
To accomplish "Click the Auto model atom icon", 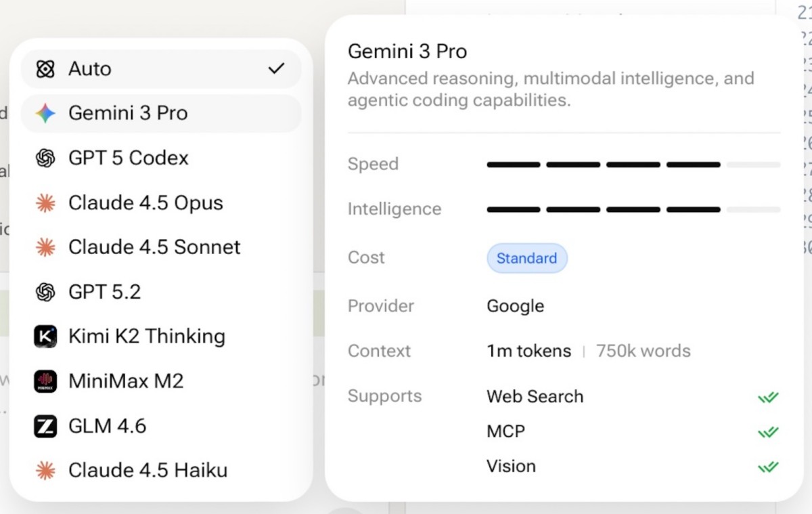I will click(45, 68).
